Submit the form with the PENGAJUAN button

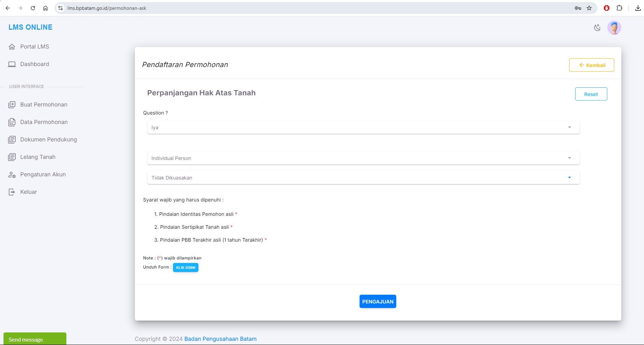click(x=377, y=301)
